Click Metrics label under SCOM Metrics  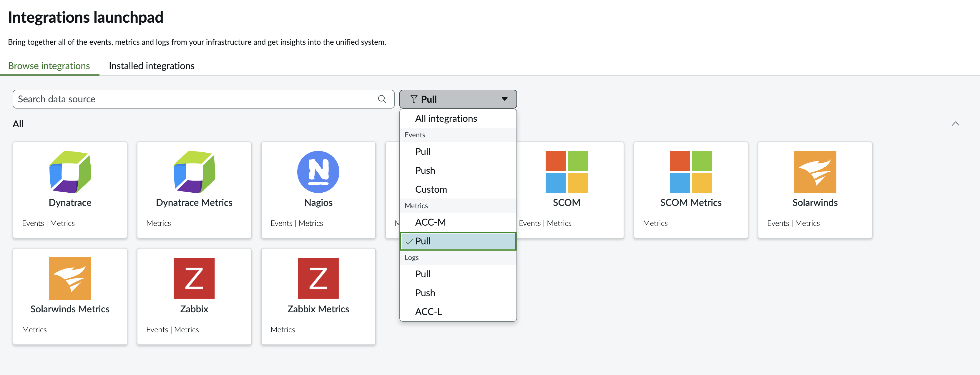coord(655,223)
